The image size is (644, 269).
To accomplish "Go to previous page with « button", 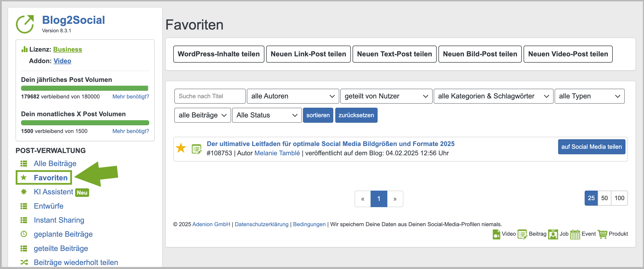I will pyautogui.click(x=363, y=199).
